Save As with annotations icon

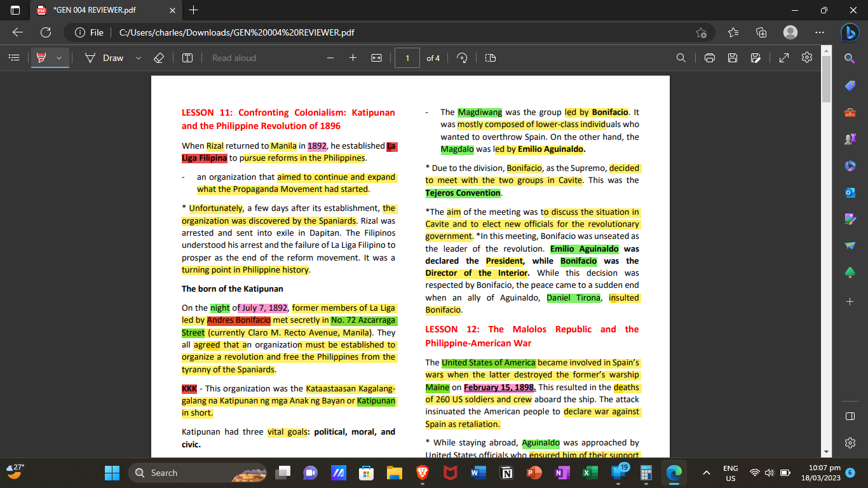756,58
